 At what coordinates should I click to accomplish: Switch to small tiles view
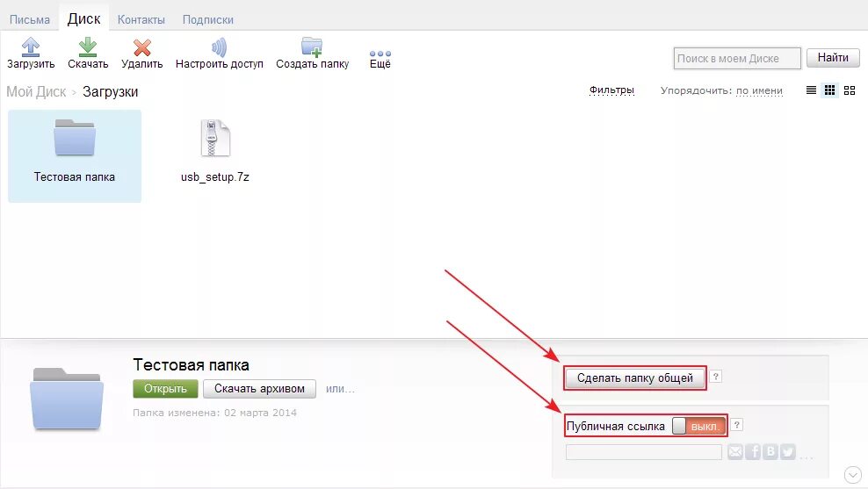coord(830,90)
